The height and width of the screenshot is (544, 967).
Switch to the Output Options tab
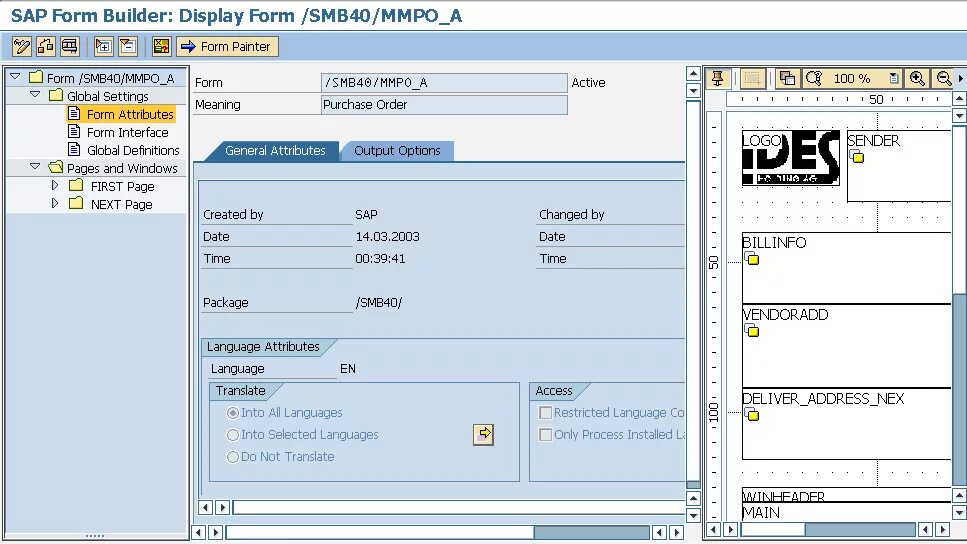397,150
